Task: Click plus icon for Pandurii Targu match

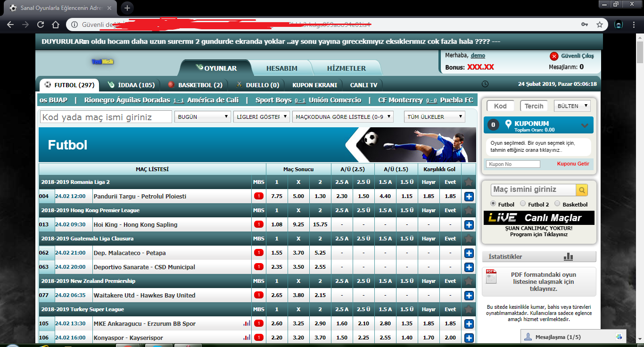Action: coord(469,197)
